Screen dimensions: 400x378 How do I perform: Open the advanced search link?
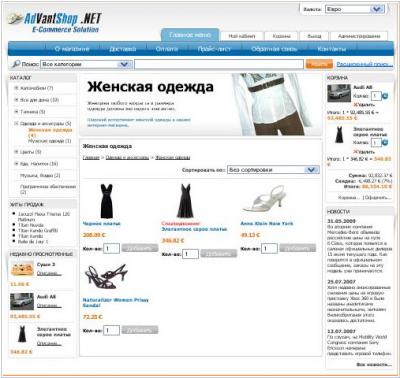click(x=364, y=64)
